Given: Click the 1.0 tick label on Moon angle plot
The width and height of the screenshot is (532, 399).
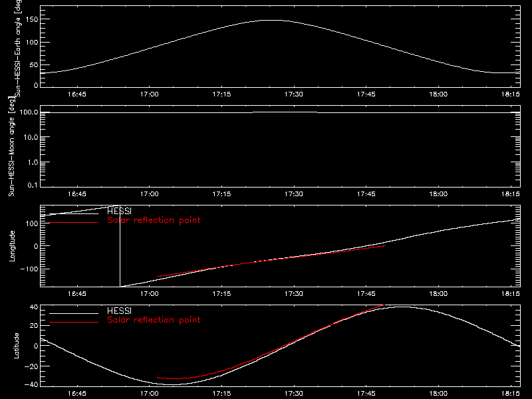Looking at the screenshot, I should 33,162.
